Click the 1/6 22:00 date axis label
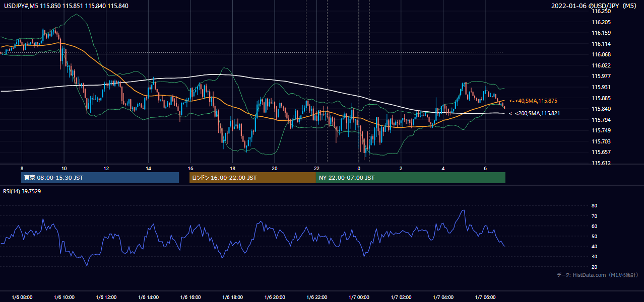This screenshot has height=302, width=644. point(317,297)
